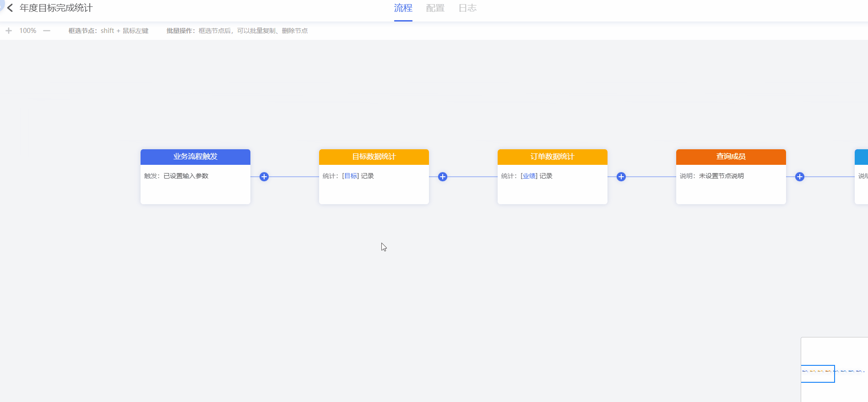
Task: Select the 查询成员 node header
Action: (x=731, y=157)
